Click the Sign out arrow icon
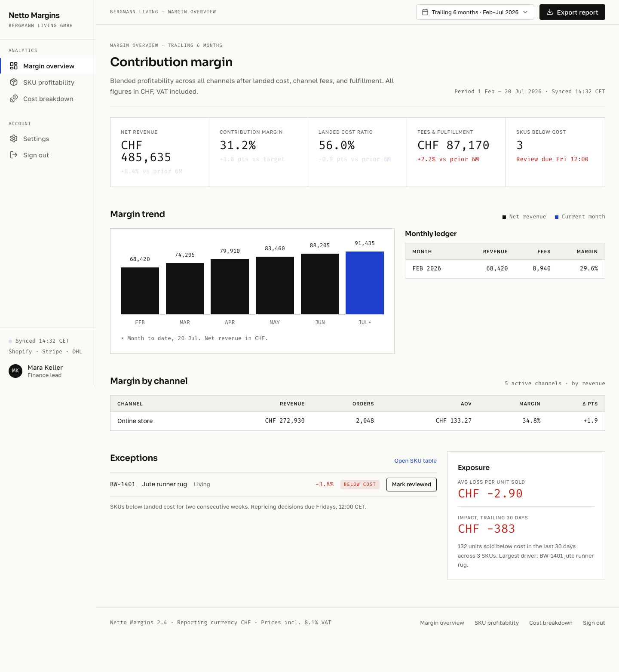619x672 pixels. pyautogui.click(x=14, y=155)
